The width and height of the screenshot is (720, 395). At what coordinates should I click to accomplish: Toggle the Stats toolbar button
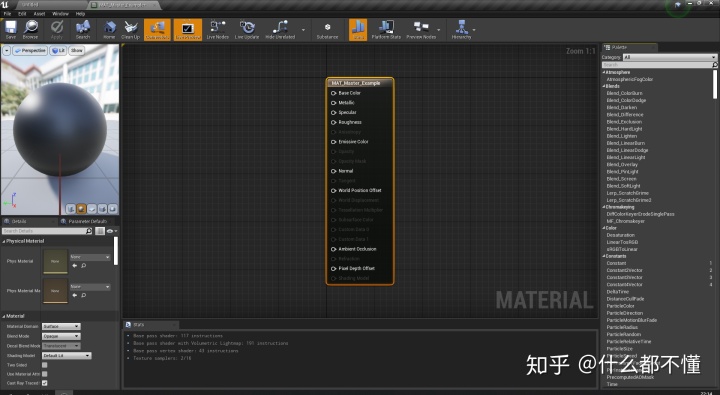(x=358, y=30)
